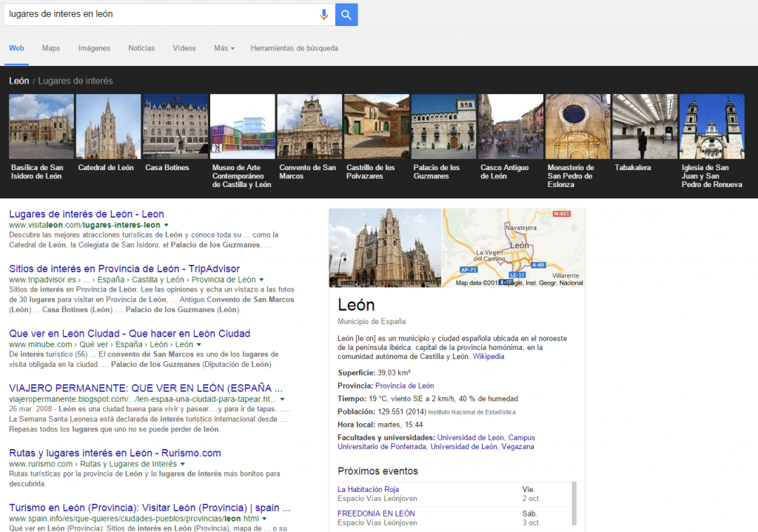Select the Casa Botines carousel image

175,127
